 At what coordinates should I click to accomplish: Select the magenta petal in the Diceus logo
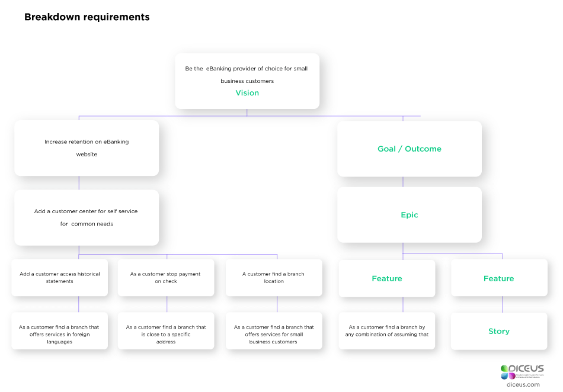(512, 376)
